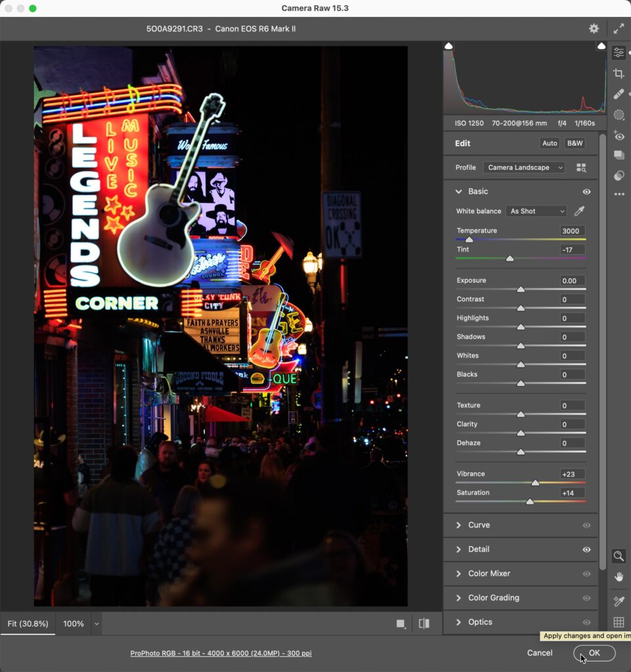Toggle Detail panel visibility eye

click(586, 549)
